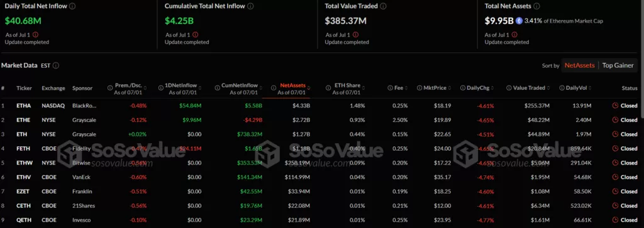The image size is (644, 228).
Task: Click the clock status icon in ETHA row
Action: (615, 106)
